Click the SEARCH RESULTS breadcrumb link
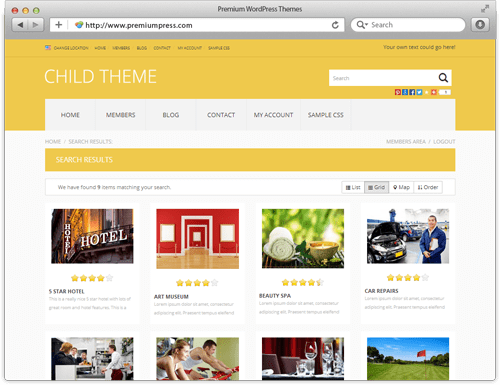 [x=90, y=142]
